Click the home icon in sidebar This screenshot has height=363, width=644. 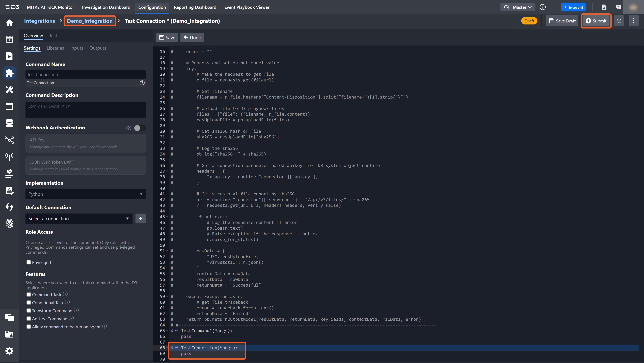tap(9, 23)
